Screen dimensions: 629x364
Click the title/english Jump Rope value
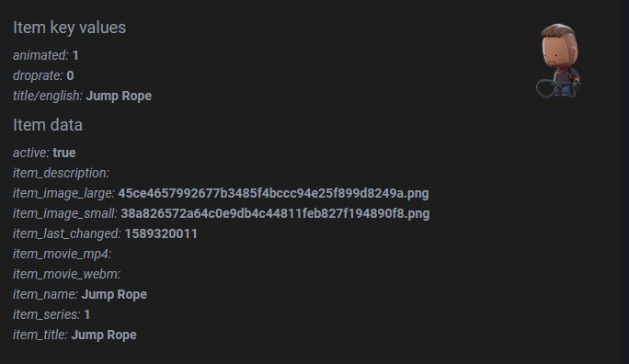tap(119, 96)
